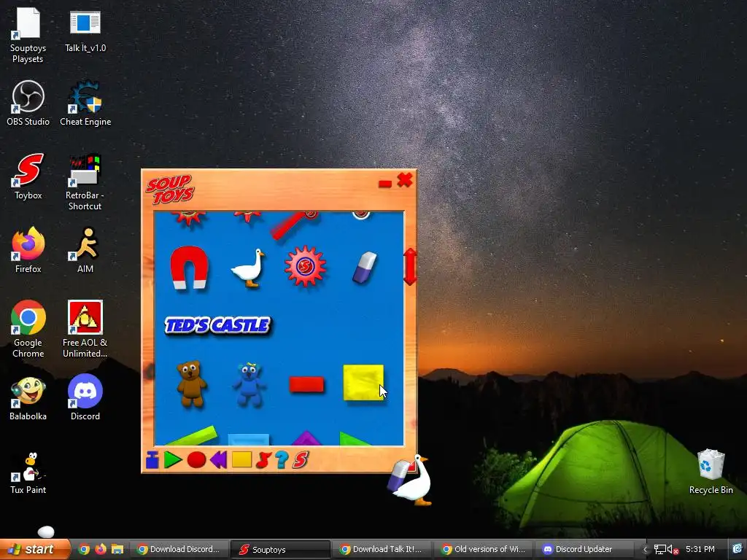The width and height of the screenshot is (747, 560).
Task: Click the 5:31 PM clock
Action: (x=700, y=549)
